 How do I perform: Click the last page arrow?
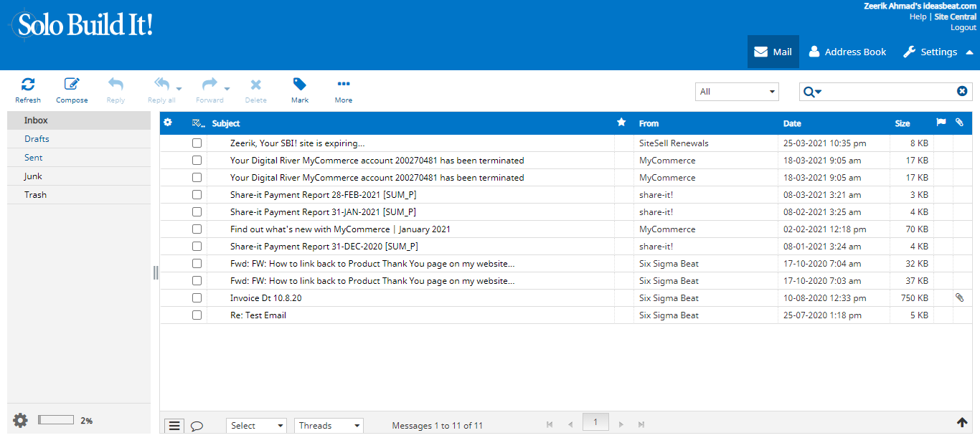(x=641, y=425)
